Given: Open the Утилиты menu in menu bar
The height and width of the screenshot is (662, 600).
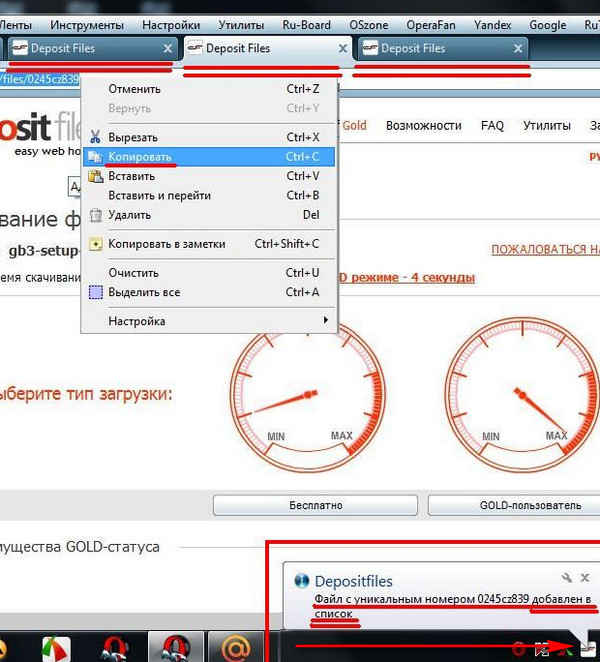Looking at the screenshot, I should click(x=241, y=25).
